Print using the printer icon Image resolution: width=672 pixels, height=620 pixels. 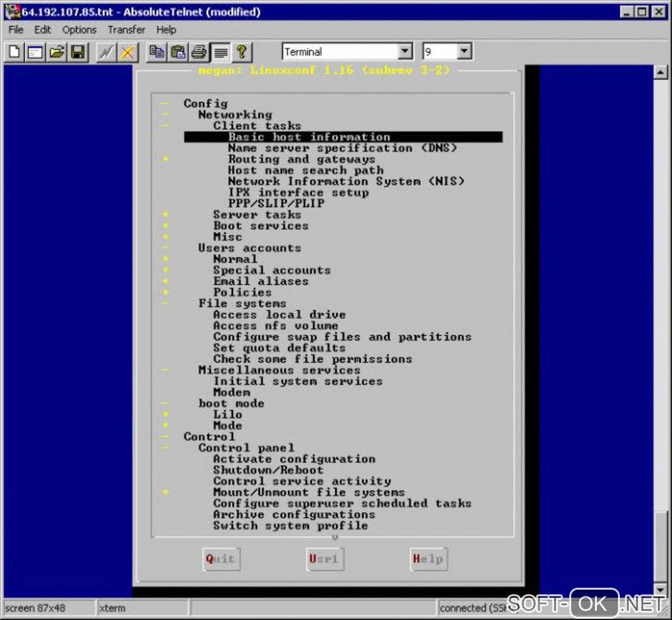coord(199,52)
